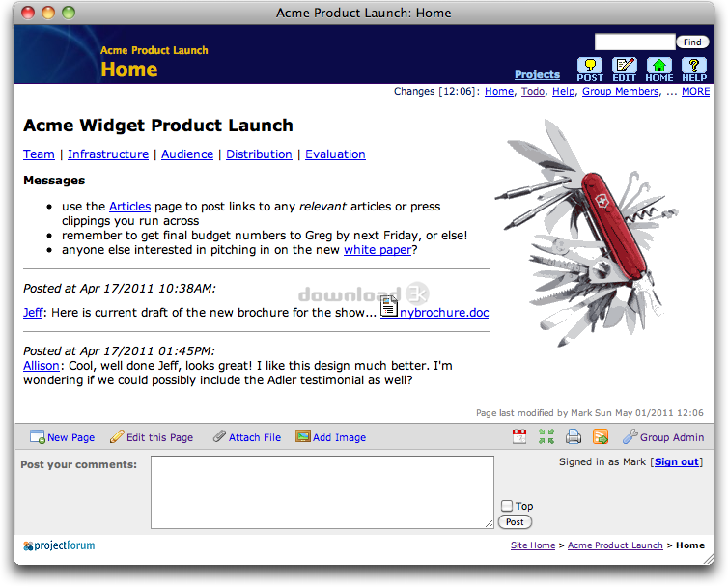Image resolution: width=728 pixels, height=587 pixels.
Task: Click the green zoom window button
Action: (69, 13)
